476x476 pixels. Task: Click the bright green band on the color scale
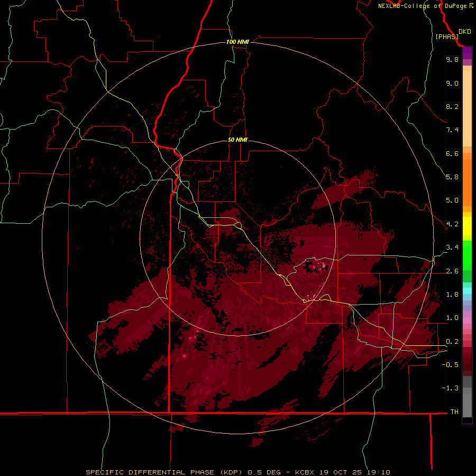[x=467, y=255]
